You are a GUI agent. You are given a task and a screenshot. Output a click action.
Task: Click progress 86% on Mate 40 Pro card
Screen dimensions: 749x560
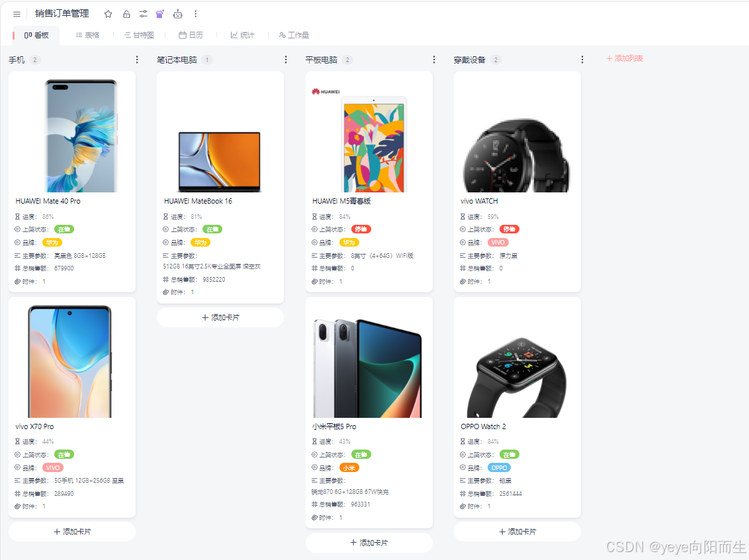[x=48, y=216]
